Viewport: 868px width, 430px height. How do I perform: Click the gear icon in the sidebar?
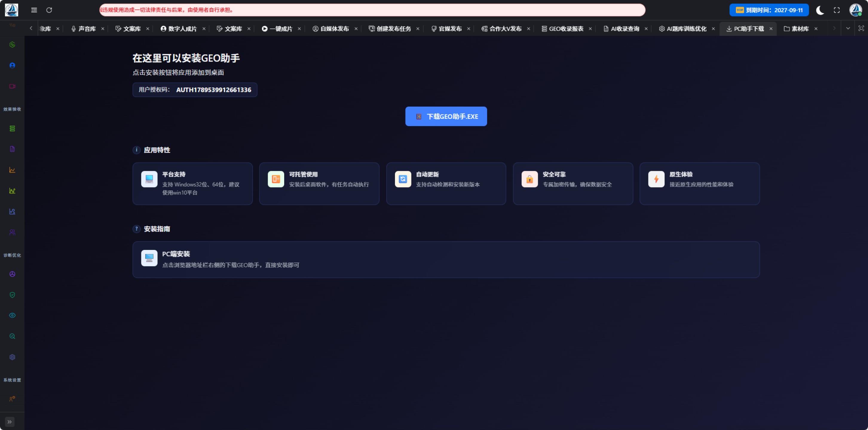click(12, 357)
